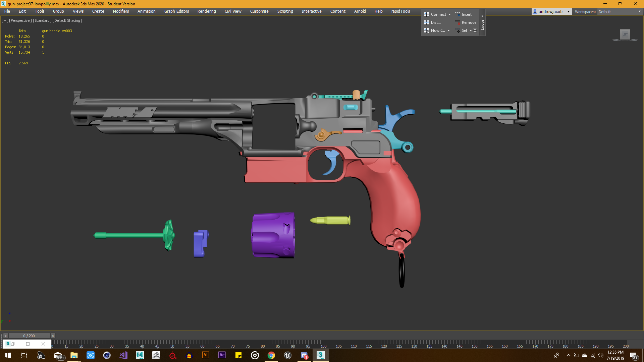Click frame 100 on the timeline ruler

[323, 346]
